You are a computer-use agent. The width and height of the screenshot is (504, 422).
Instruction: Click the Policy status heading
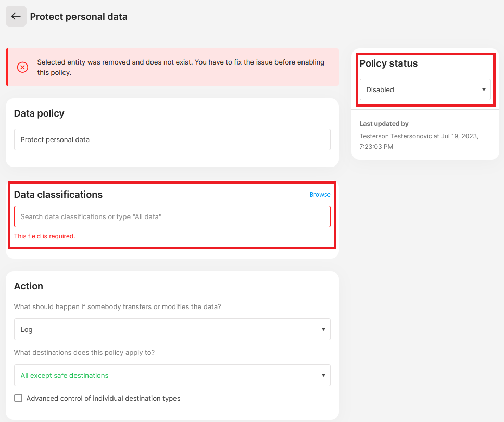point(388,63)
